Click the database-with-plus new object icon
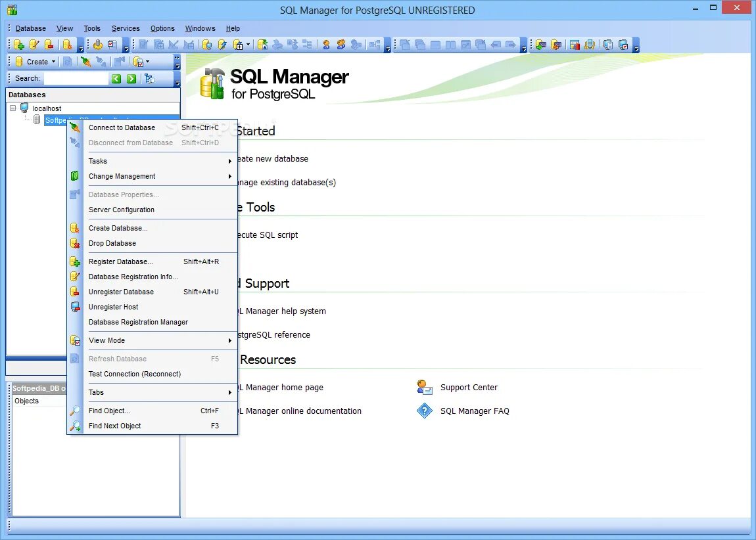Viewport: 756px width, 540px height. pos(238,45)
